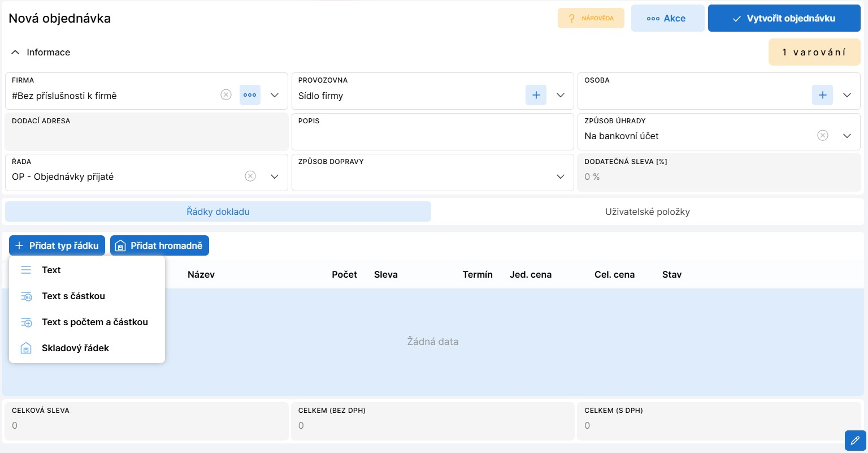The image size is (868, 453).
Task: Click the Dodací adresa field
Action: click(146, 132)
